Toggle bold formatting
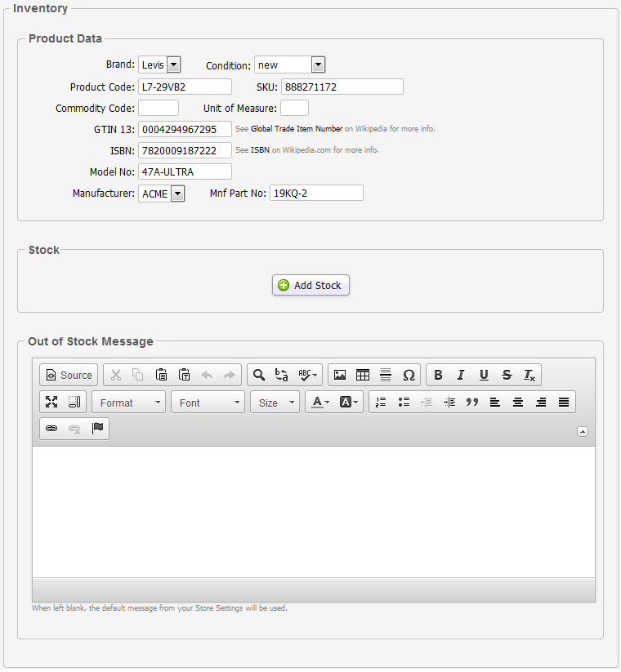The image size is (621, 672). click(x=438, y=376)
